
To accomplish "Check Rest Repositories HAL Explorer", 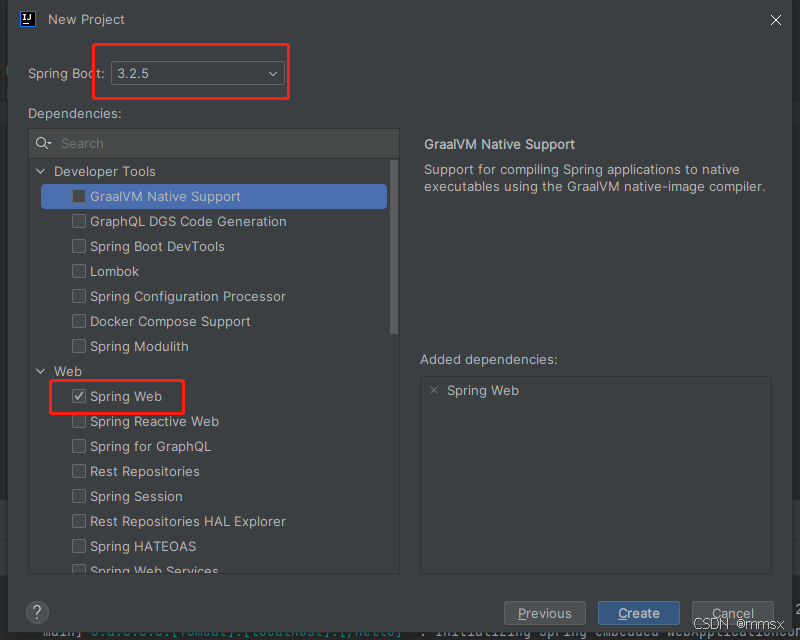I will click(79, 522).
